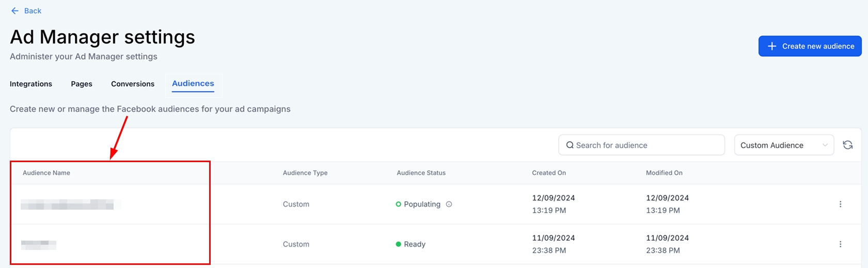Image resolution: width=868 pixels, height=268 pixels.
Task: Click the Back arrow link
Action: click(26, 11)
